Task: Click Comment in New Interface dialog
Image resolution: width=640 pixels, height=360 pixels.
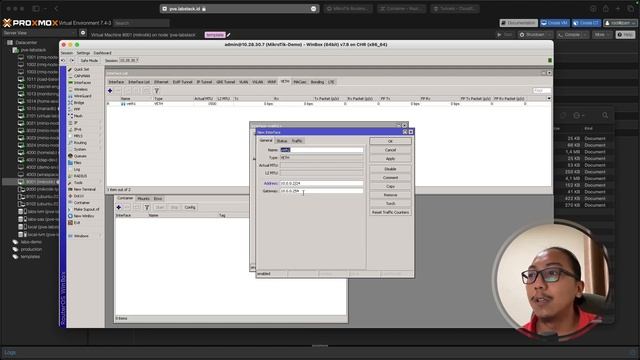Action: [x=390, y=178]
